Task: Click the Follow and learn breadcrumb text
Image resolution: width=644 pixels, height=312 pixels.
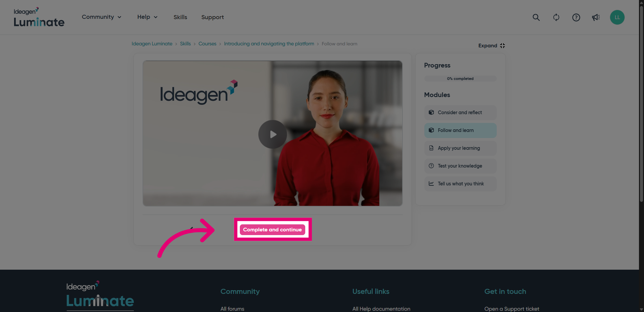Action: [339, 44]
